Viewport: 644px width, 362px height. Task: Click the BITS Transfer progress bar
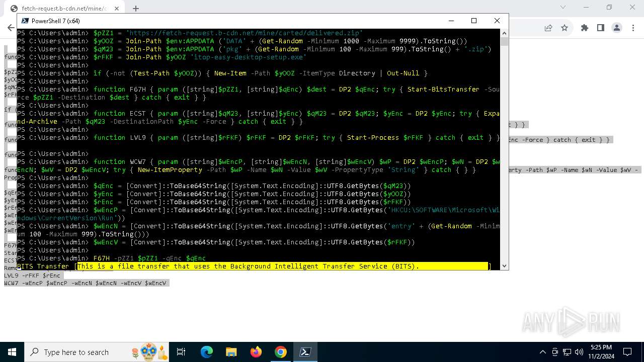[283, 266]
